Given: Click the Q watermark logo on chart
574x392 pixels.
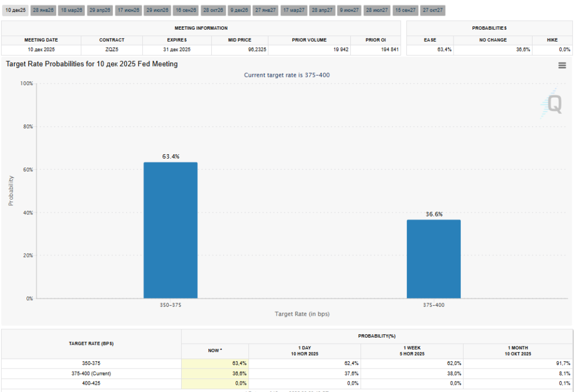Looking at the screenshot, I should coord(553,104).
